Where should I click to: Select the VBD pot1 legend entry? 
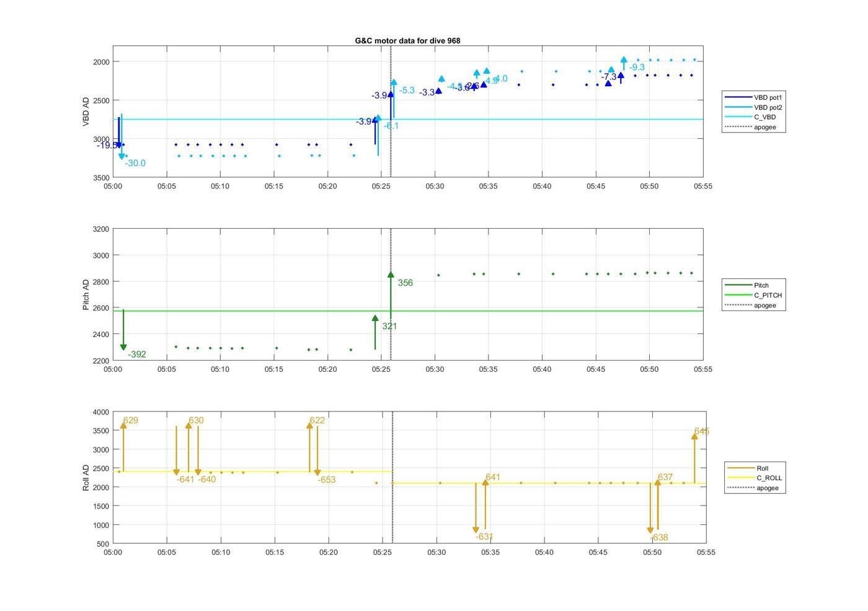[x=769, y=97]
